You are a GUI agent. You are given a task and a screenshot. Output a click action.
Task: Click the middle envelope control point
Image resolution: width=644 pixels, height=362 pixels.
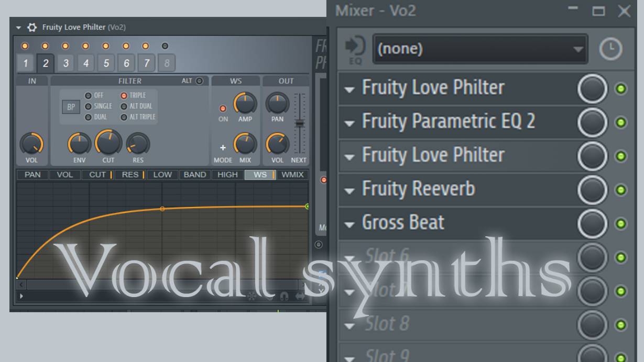162,209
